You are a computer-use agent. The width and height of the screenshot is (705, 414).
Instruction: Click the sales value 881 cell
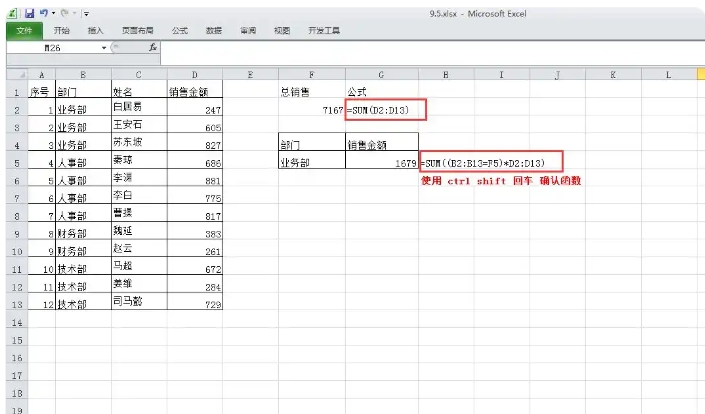coord(195,178)
